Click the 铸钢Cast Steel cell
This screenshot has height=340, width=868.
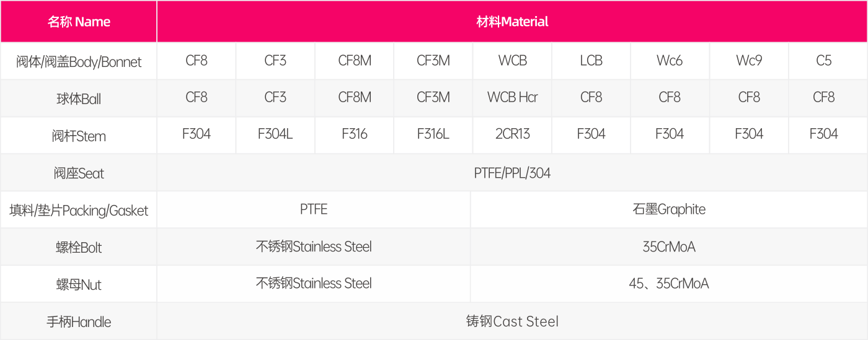[512, 321]
